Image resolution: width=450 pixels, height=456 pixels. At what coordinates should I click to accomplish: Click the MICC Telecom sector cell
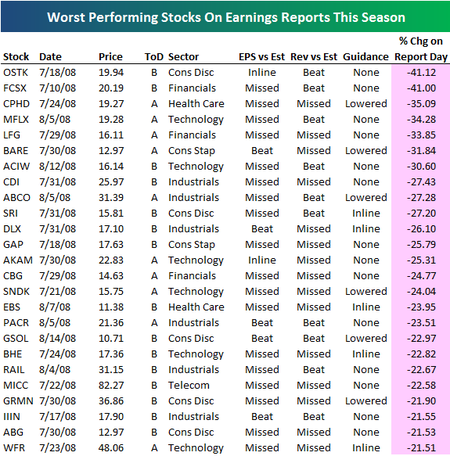tap(189, 385)
